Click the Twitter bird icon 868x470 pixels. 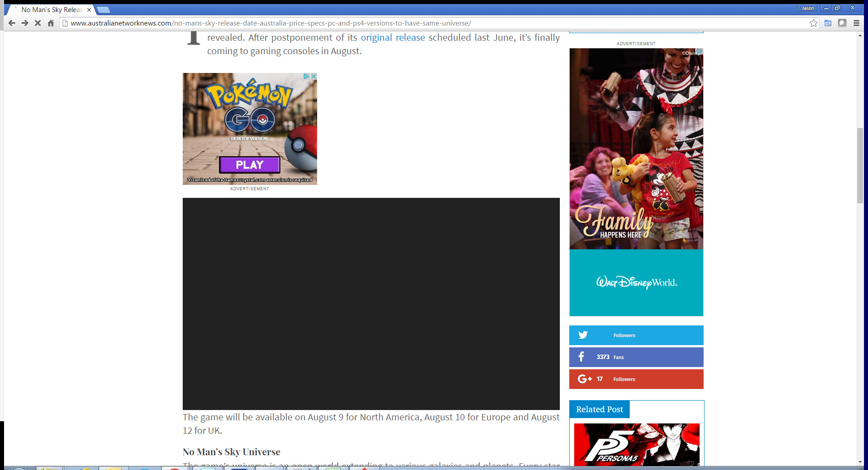583,335
